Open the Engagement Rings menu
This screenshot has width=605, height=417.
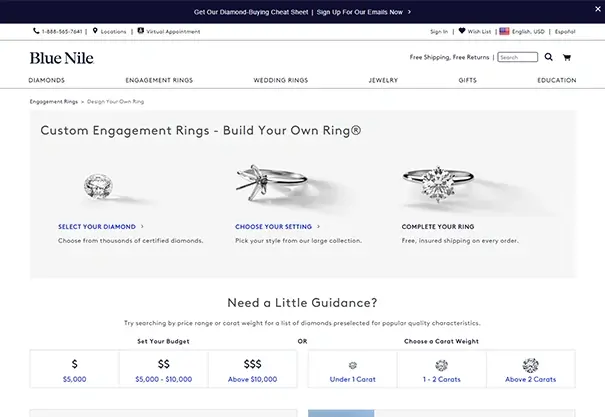click(159, 80)
